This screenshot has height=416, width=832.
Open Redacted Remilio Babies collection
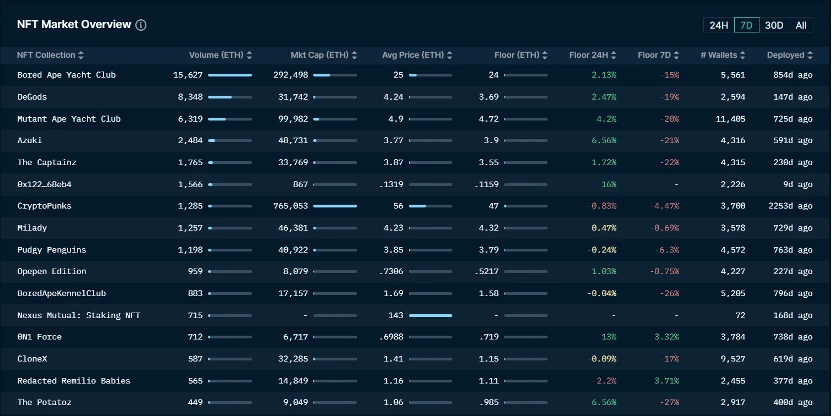(x=74, y=381)
